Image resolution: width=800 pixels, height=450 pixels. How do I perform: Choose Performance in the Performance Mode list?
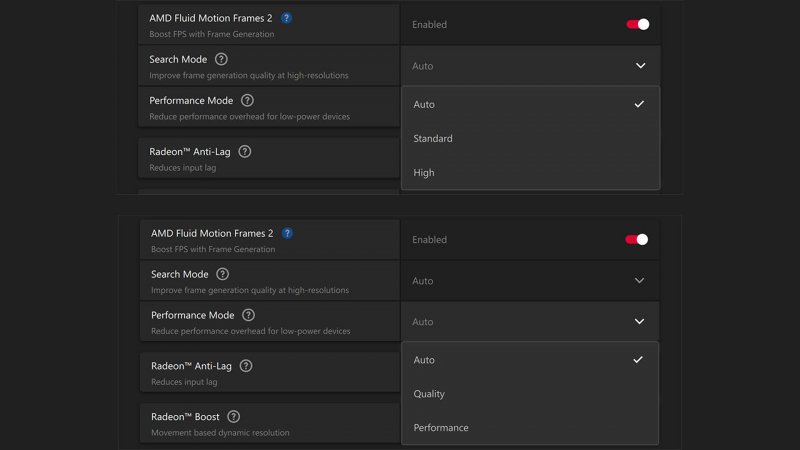tap(441, 428)
